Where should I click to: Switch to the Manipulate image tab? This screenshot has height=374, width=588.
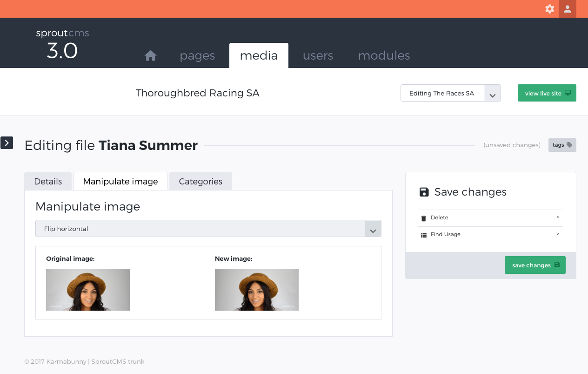[120, 181]
